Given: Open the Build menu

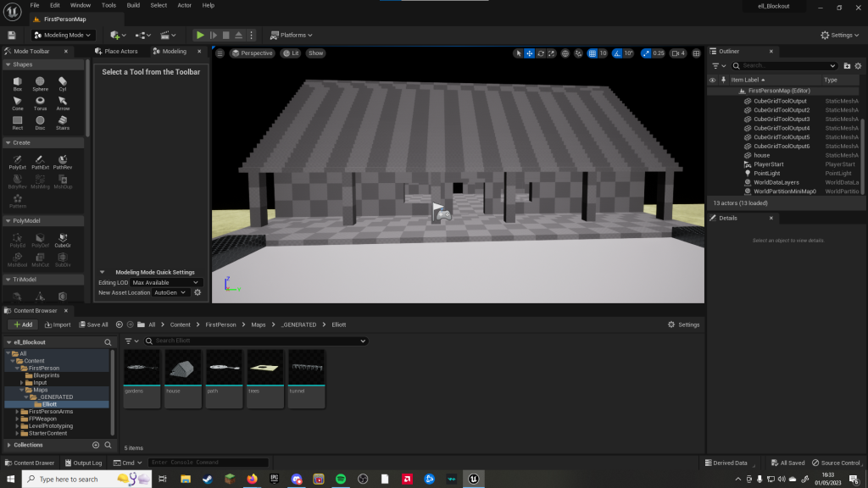Looking at the screenshot, I should [x=133, y=5].
